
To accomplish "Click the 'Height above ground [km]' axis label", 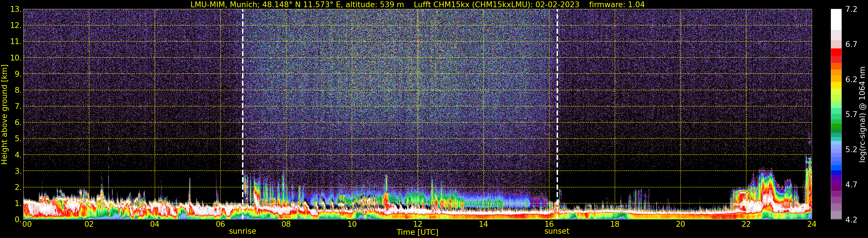I will coord(4,114).
